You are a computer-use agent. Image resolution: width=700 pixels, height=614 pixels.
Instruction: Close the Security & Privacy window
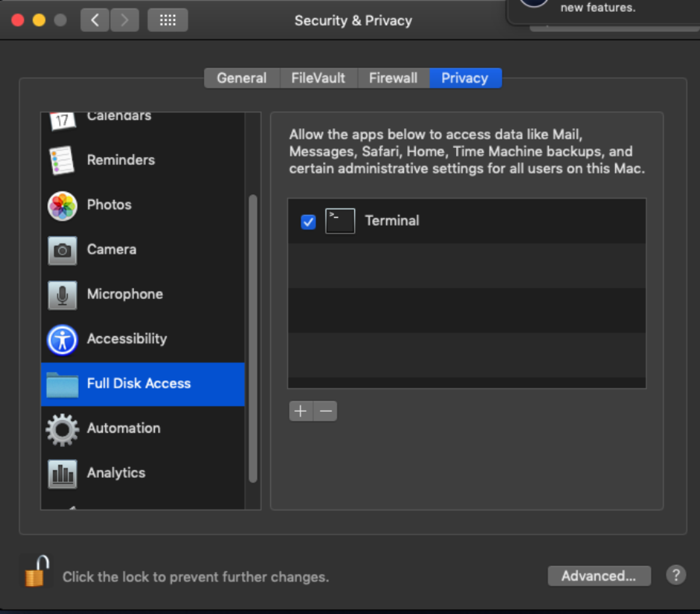pos(18,20)
